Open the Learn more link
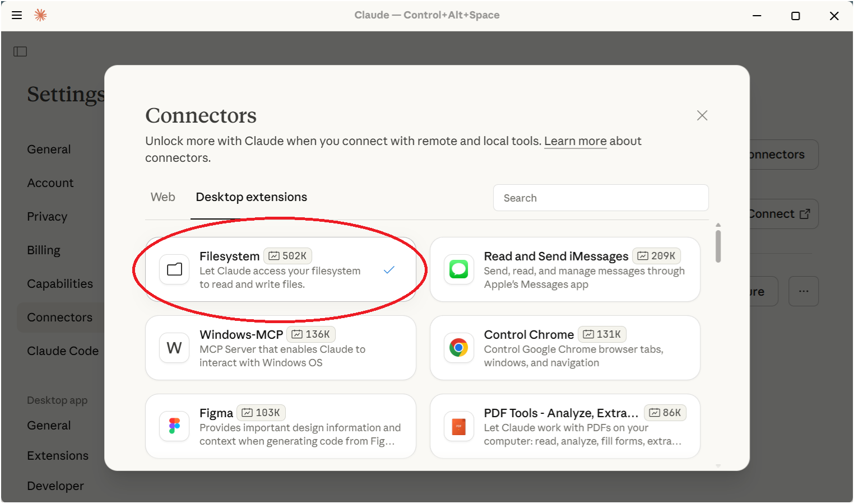This screenshot has height=504, width=854. pyautogui.click(x=575, y=141)
